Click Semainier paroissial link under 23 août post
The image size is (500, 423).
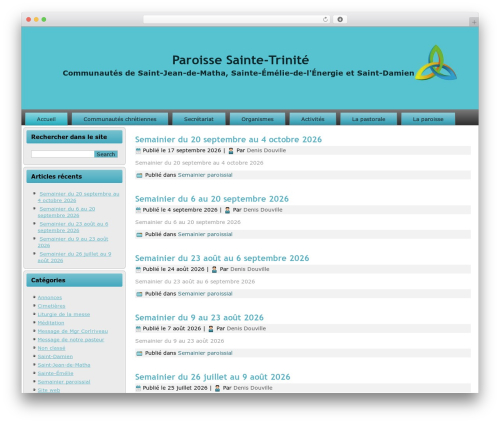point(205,294)
